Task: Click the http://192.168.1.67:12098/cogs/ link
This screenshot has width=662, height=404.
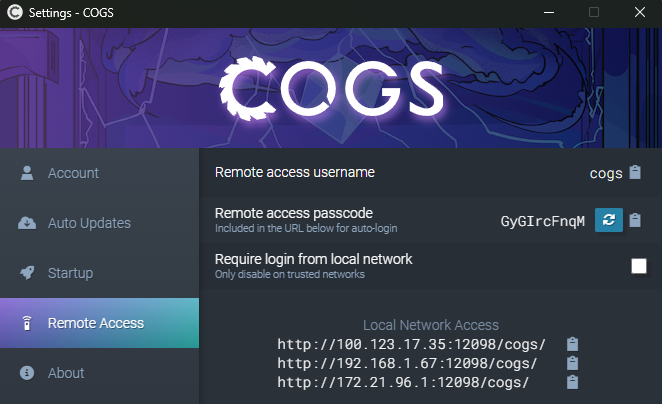Action: pos(407,363)
